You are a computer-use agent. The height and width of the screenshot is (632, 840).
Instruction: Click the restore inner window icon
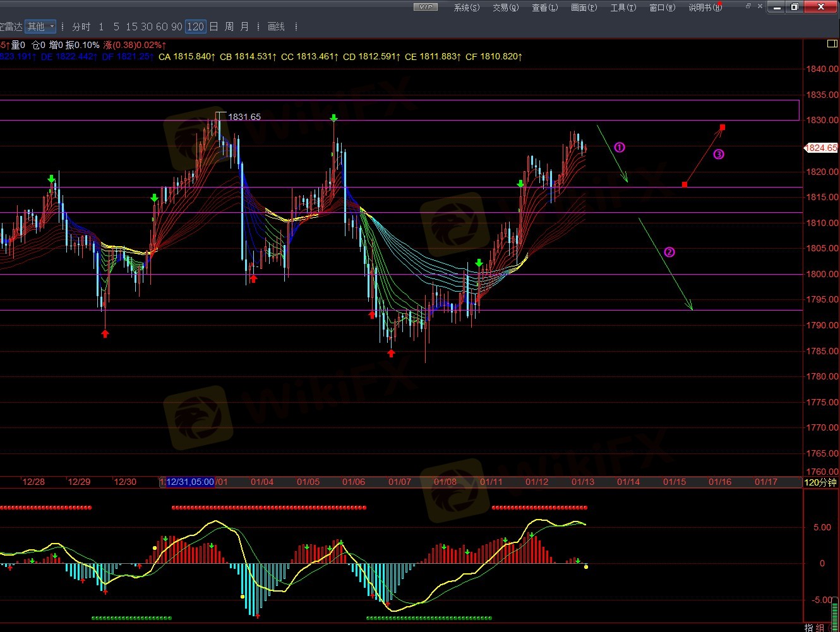click(x=748, y=6)
